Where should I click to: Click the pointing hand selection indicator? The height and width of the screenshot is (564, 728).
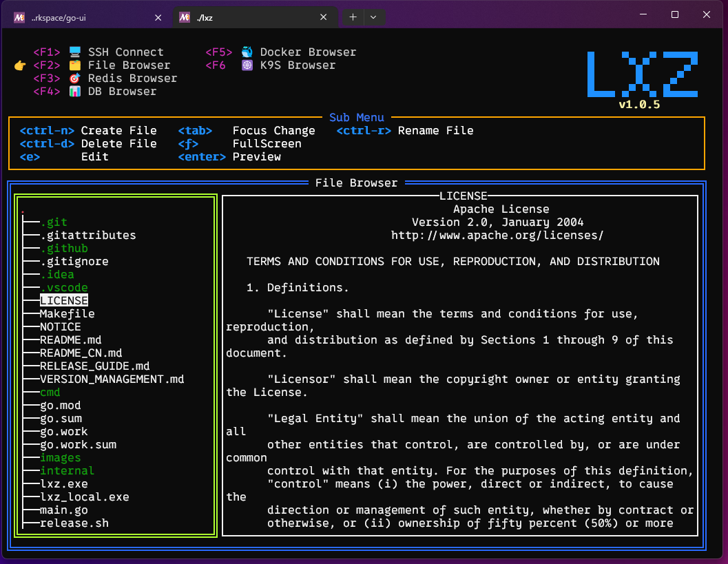20,65
